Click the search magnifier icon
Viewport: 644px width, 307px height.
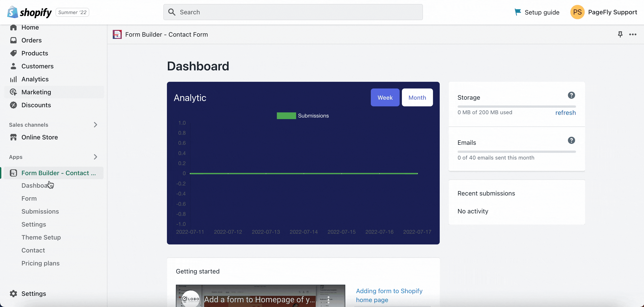[172, 12]
